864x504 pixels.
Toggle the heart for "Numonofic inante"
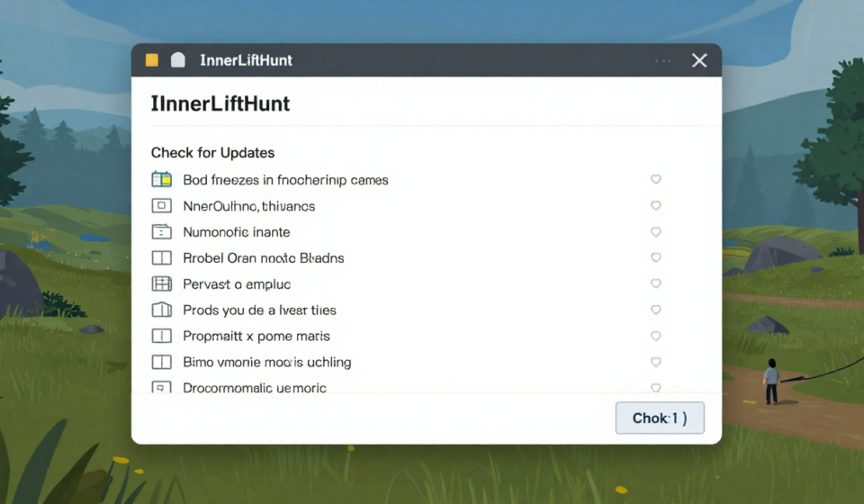click(x=656, y=232)
